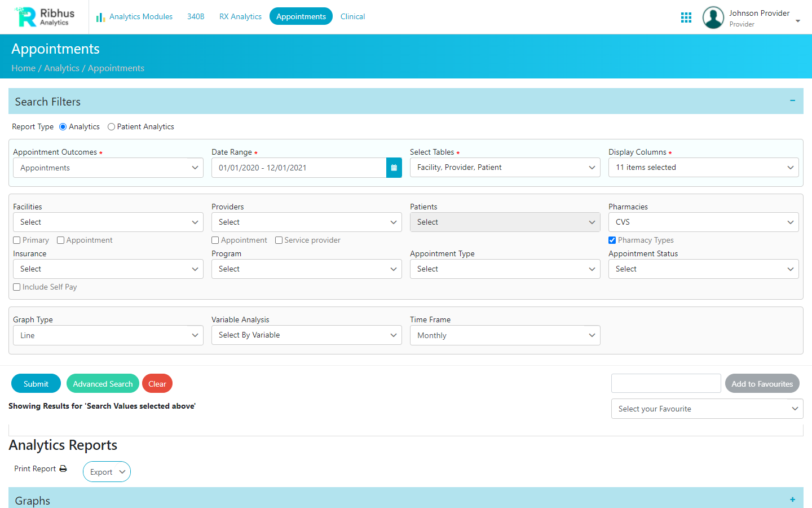Click the Advanced Search button
The image size is (812, 508).
tap(103, 383)
